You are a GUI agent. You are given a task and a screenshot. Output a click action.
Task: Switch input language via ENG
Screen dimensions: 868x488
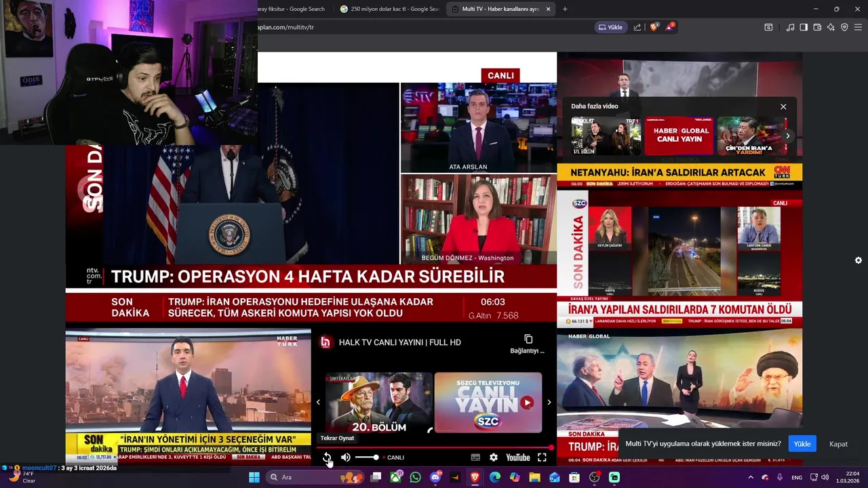[797, 477]
